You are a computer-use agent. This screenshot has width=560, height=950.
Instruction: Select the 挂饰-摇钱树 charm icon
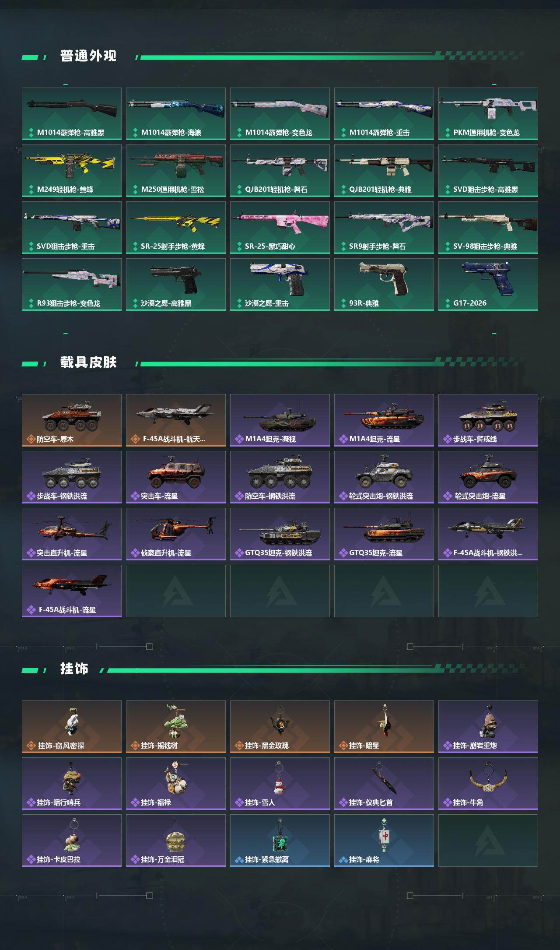176,727
